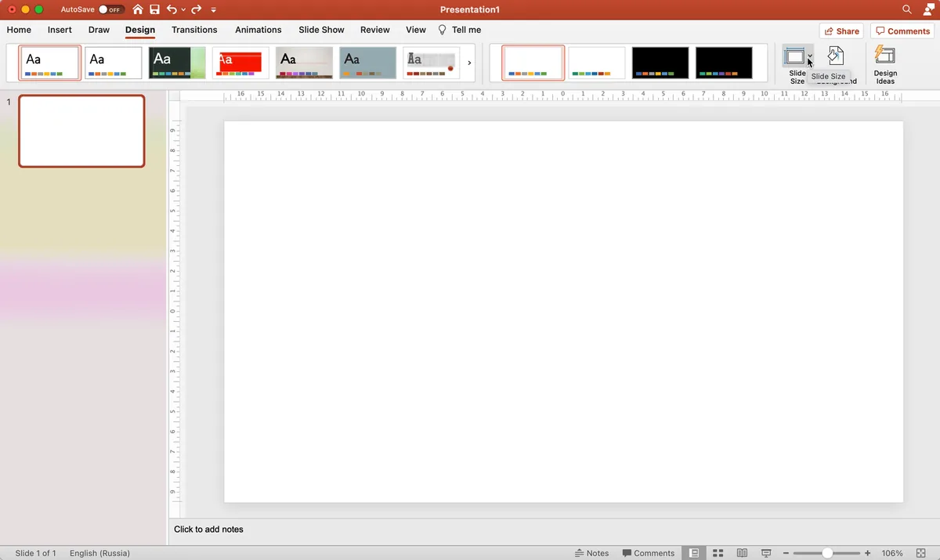Screen dimensions: 940x560
Task: Click the zoom out minus button
Action: coord(786,553)
